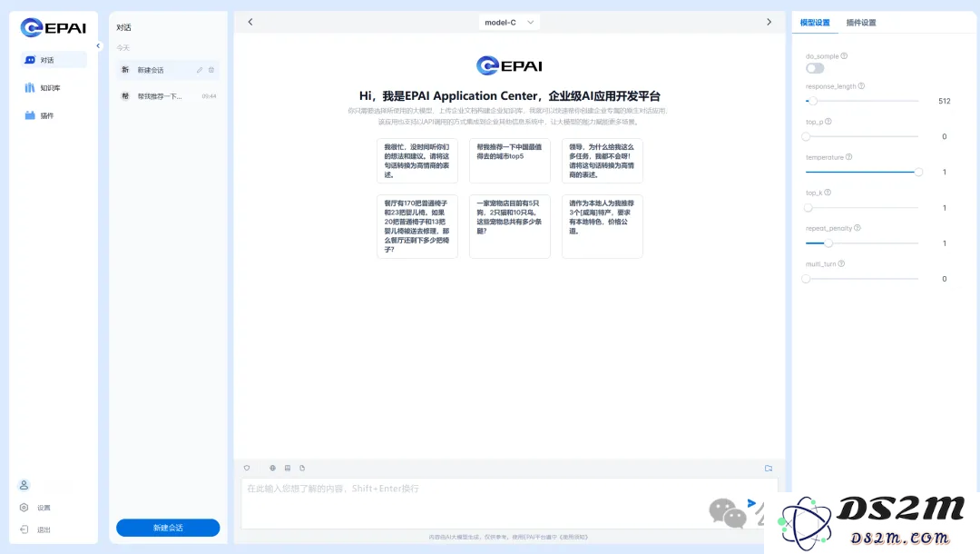This screenshot has height=554, width=980.
Task: Select the prompt card about 威海 特产
Action: 602,226
